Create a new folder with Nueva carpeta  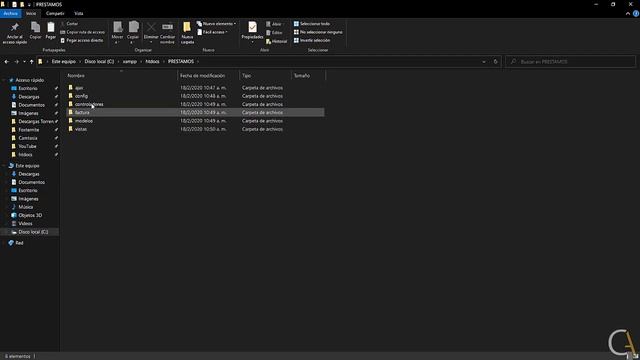[x=187, y=33]
